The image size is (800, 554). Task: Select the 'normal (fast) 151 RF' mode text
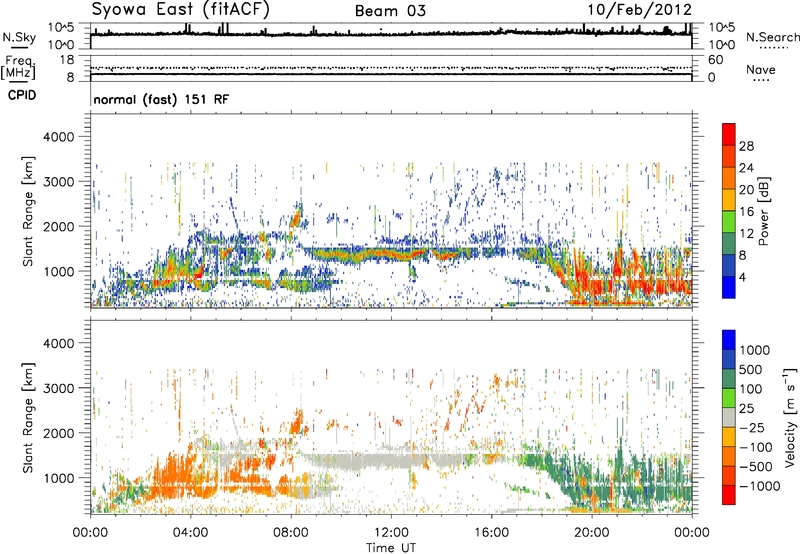[x=161, y=99]
